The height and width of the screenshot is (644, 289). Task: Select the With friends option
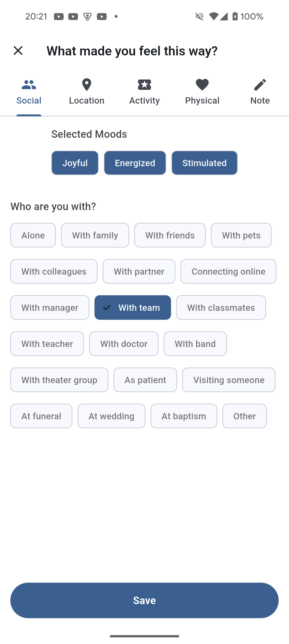170,235
